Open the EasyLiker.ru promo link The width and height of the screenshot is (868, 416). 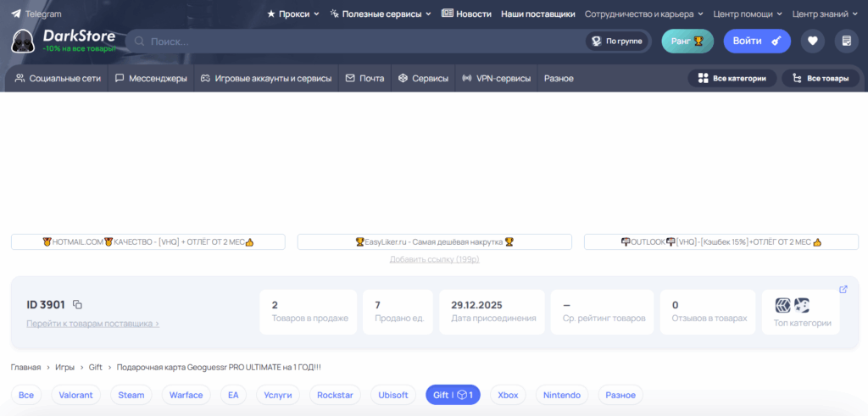pos(435,241)
